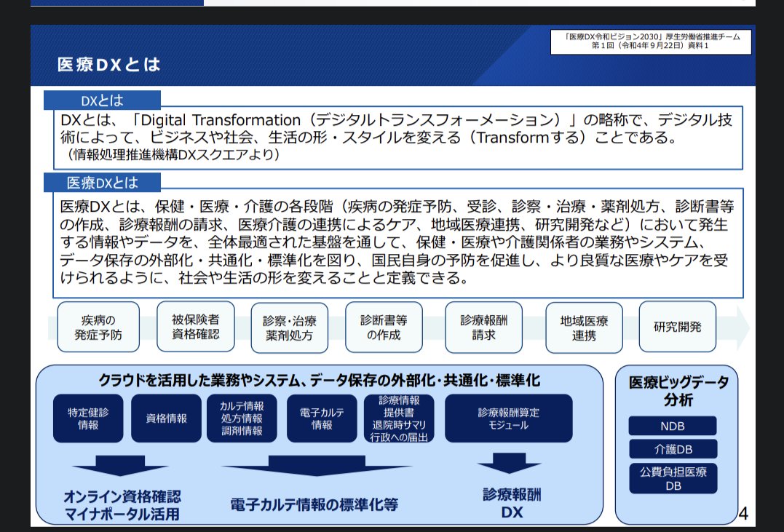Select the 電子カルテ情報 dark blue box
The width and height of the screenshot is (784, 532).
322,418
